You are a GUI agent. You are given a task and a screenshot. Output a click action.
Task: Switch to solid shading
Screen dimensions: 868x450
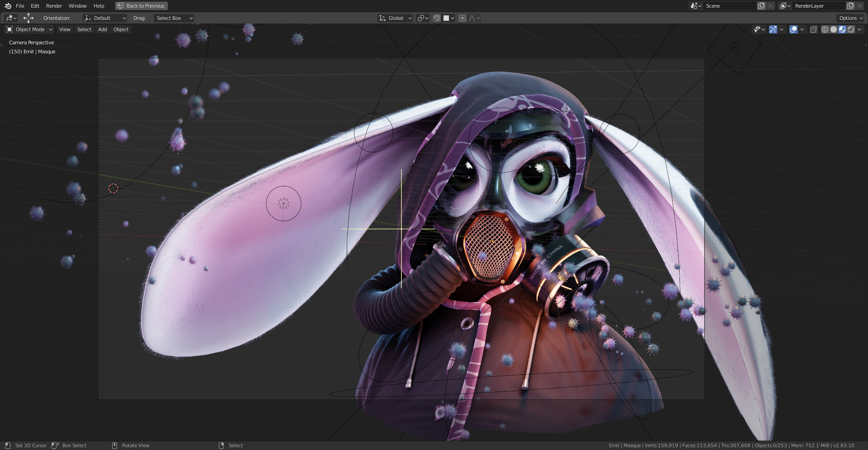834,29
